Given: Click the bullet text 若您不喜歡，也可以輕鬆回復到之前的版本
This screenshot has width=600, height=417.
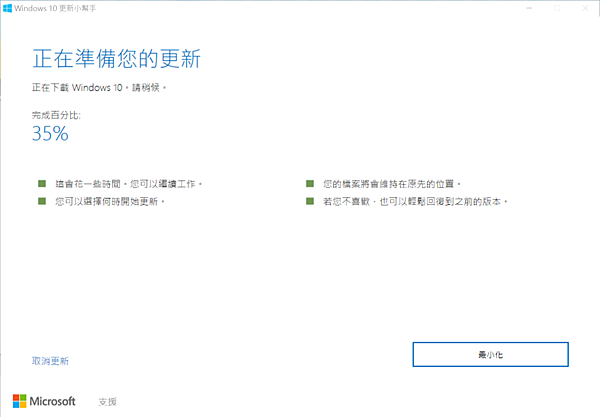Looking at the screenshot, I should (x=415, y=201).
